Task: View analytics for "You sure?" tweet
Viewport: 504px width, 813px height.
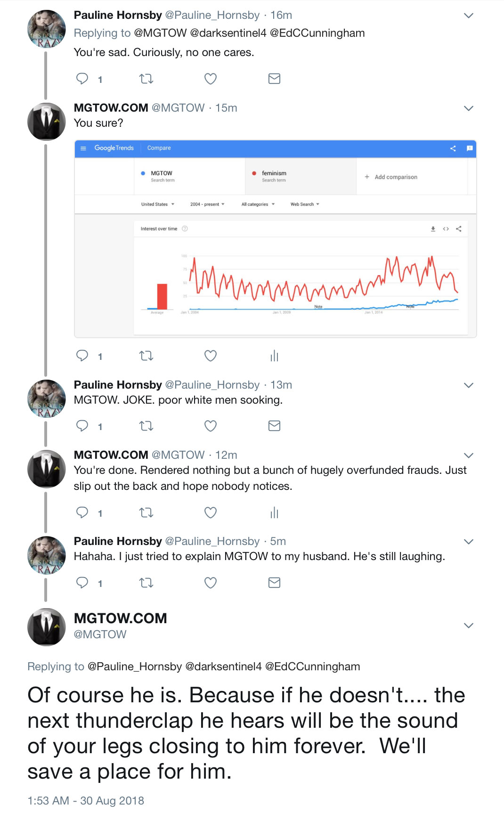Action: tap(274, 356)
